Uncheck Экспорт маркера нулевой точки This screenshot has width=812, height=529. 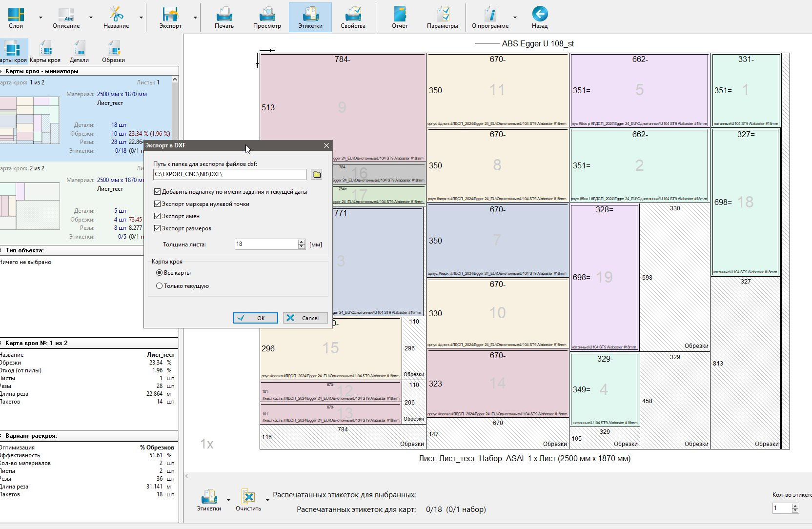click(x=157, y=204)
